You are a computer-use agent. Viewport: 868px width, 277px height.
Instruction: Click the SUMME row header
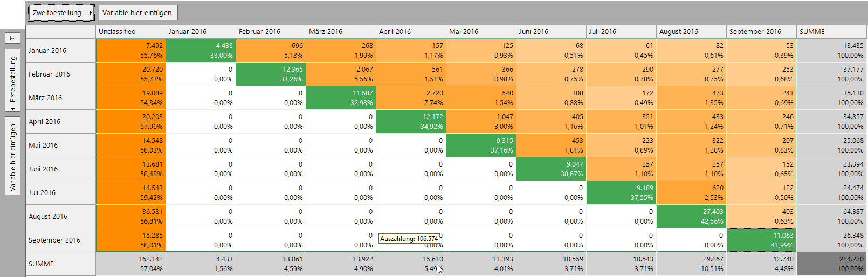click(61, 264)
